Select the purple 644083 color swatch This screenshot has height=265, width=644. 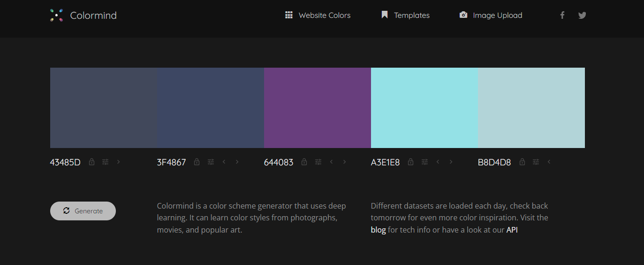coord(317,108)
